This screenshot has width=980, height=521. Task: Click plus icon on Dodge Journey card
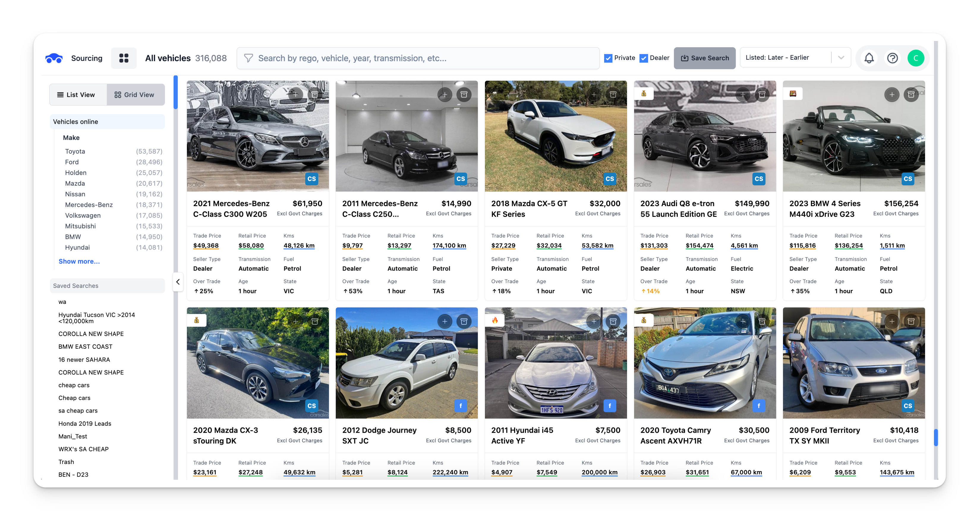[444, 321]
